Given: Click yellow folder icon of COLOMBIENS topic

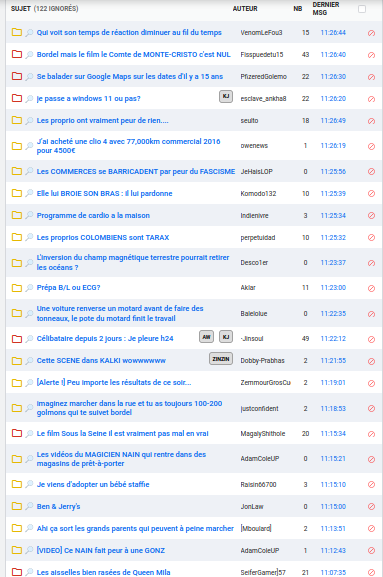Looking at the screenshot, I should tap(17, 237).
